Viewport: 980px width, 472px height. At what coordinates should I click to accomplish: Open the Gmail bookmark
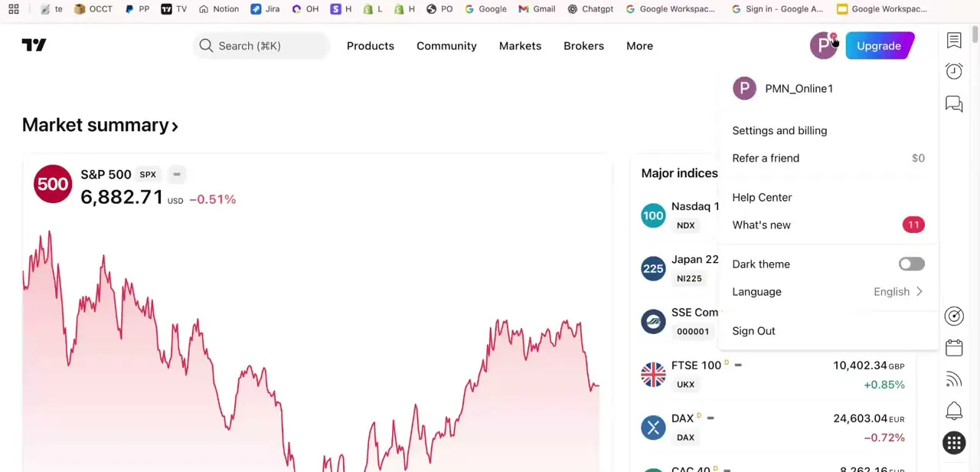click(x=537, y=9)
